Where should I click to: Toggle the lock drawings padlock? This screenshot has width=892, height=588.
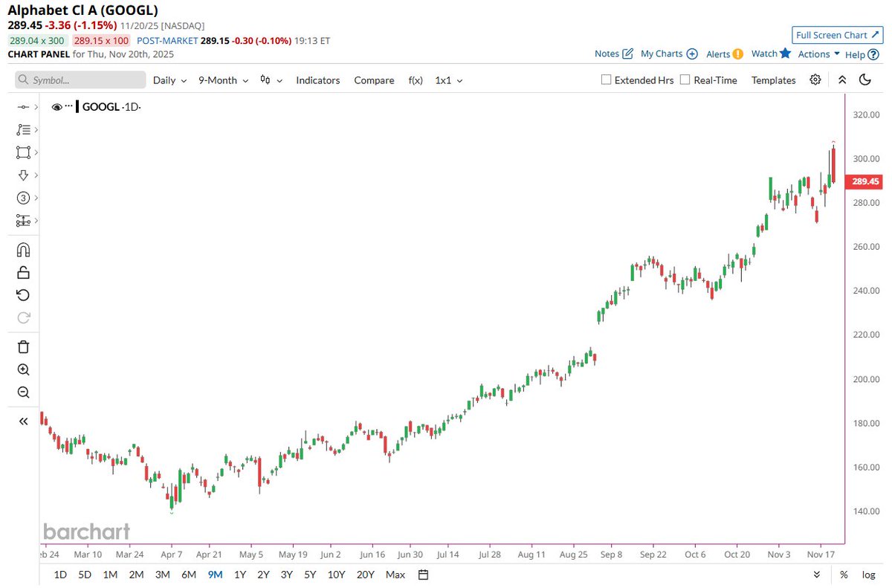pyautogui.click(x=23, y=272)
